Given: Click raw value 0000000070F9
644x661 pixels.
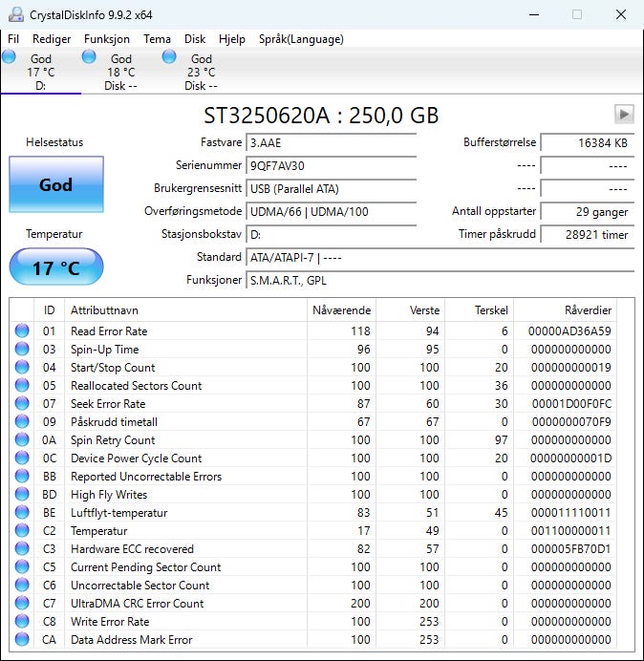Looking at the screenshot, I should (571, 421).
